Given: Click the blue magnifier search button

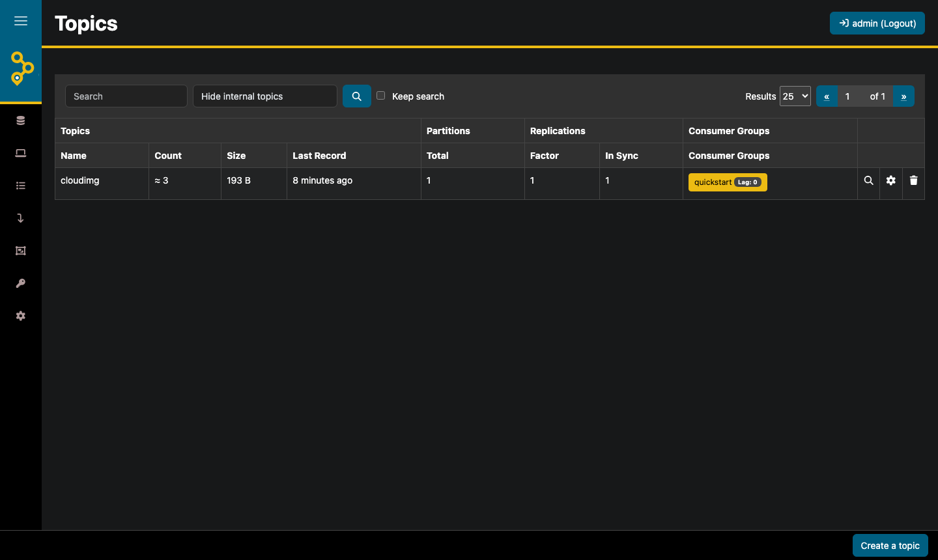Looking at the screenshot, I should pos(357,96).
